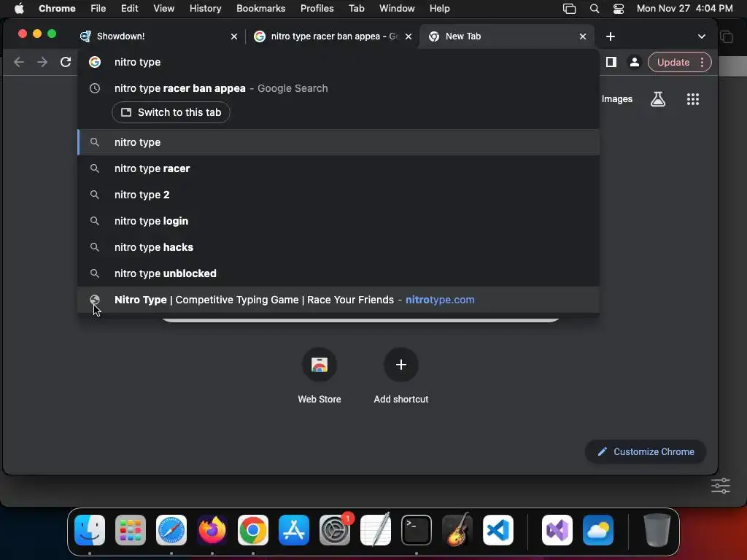Click the Update button in toolbar
747x560 pixels.
673,63
